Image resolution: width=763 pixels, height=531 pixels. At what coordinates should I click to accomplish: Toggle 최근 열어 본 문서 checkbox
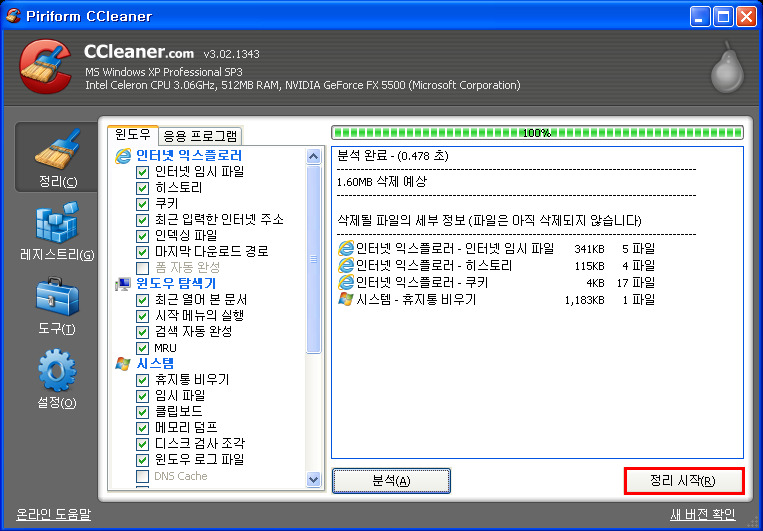coord(142,300)
